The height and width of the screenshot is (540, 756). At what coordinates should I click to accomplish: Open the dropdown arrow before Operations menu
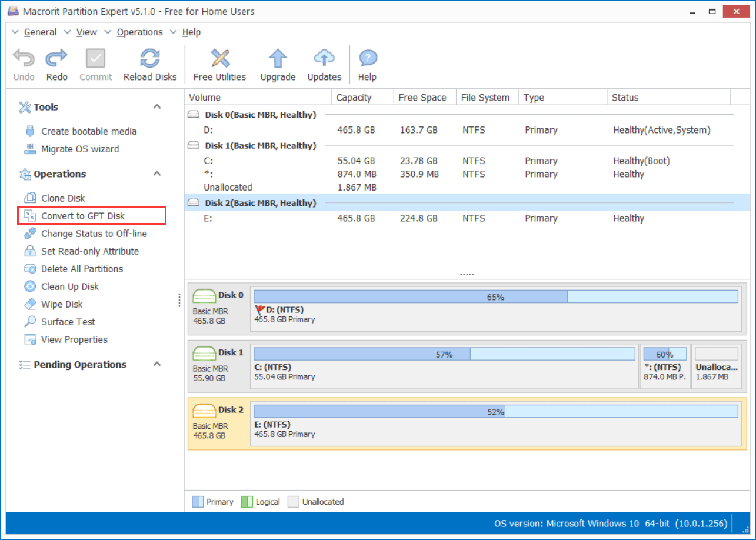[x=108, y=32]
